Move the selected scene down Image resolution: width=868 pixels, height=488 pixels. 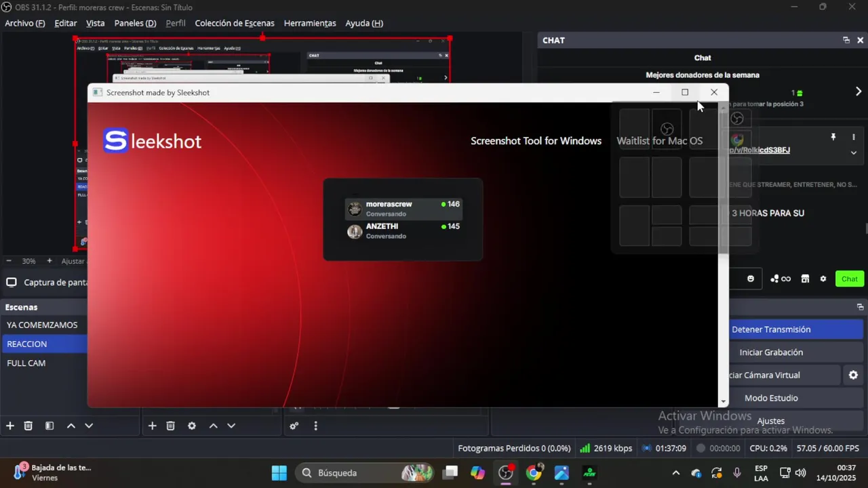[89, 426]
